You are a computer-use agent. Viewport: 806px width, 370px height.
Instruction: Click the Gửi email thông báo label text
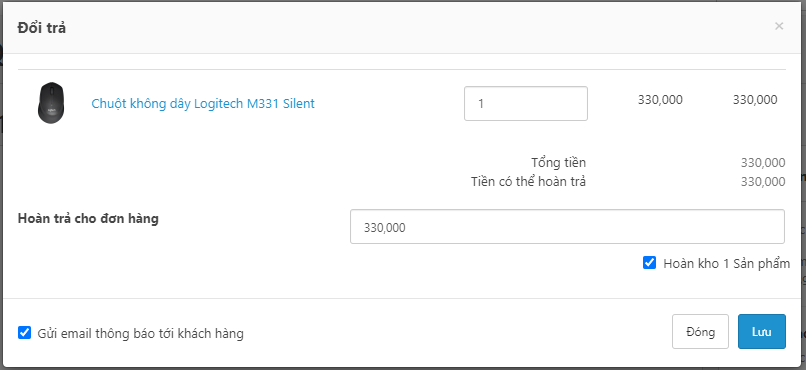140,334
